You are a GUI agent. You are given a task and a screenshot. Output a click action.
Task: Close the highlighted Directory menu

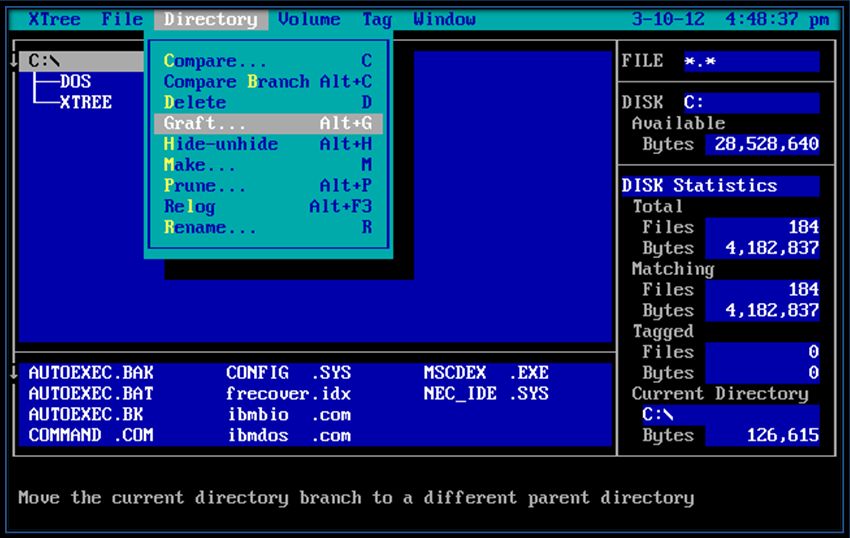211,20
